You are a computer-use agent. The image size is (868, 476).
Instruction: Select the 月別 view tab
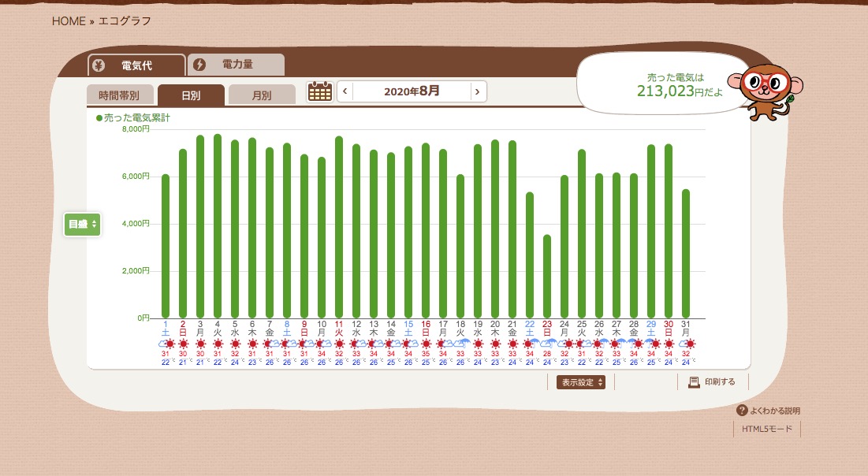262,95
